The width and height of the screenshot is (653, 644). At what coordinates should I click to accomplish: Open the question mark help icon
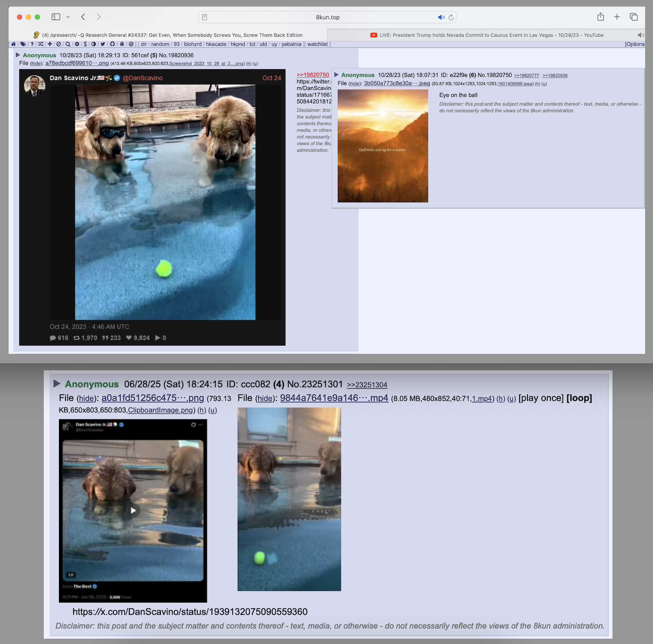coord(32,44)
